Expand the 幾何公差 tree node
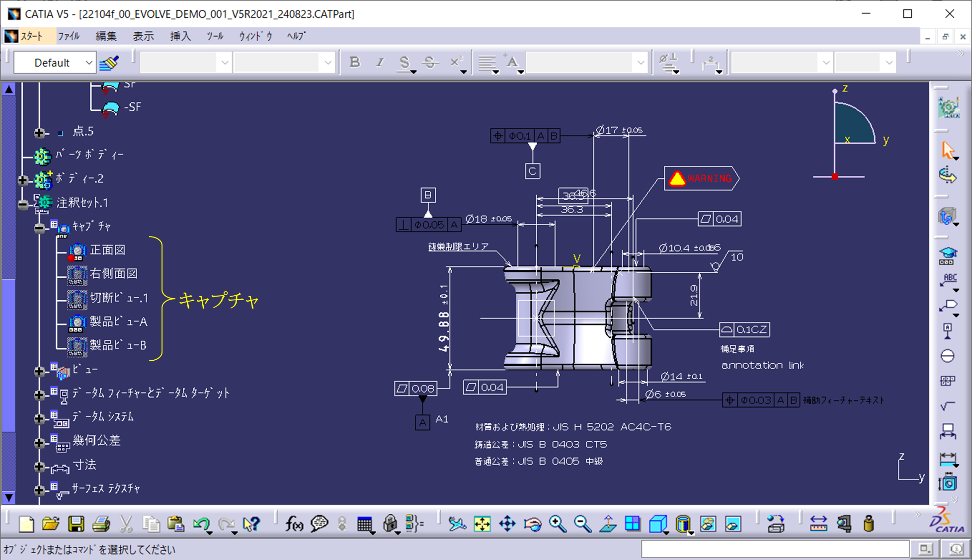This screenshot has width=972, height=560. tap(40, 442)
